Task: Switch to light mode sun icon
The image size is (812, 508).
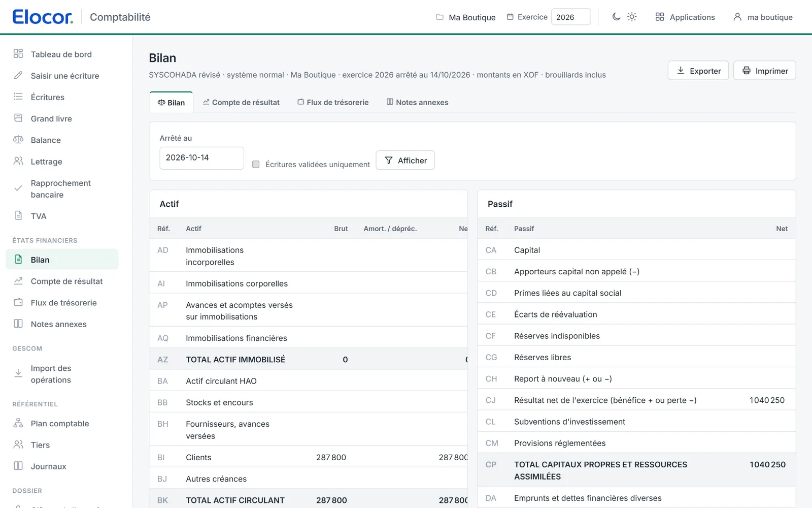Action: tap(632, 17)
